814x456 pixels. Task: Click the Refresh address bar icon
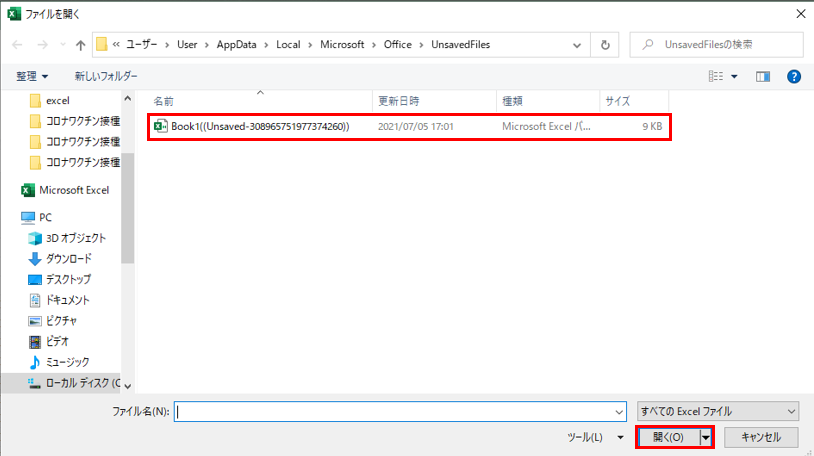coord(605,45)
